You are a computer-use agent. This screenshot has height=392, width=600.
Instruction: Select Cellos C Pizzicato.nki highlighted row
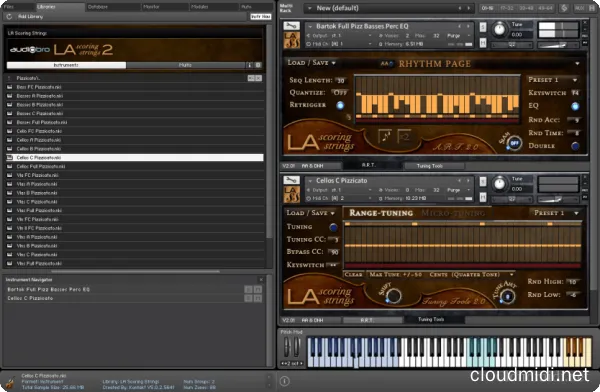tap(135, 157)
